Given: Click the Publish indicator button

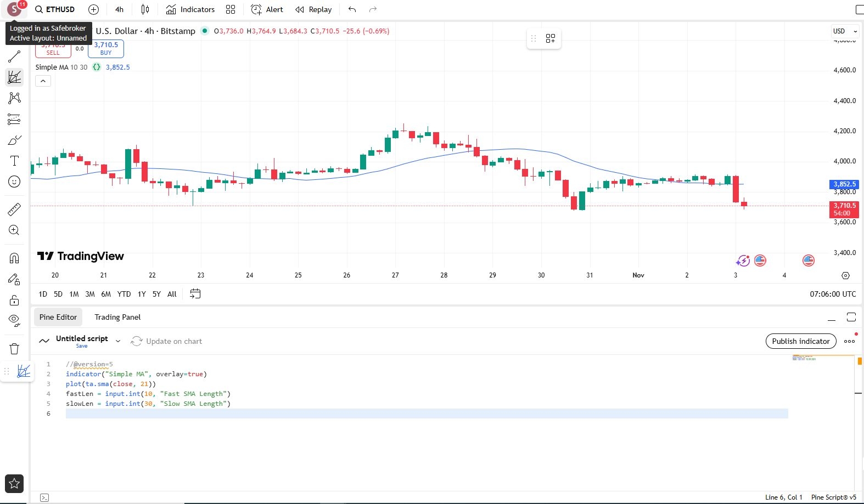Looking at the screenshot, I should pyautogui.click(x=800, y=341).
